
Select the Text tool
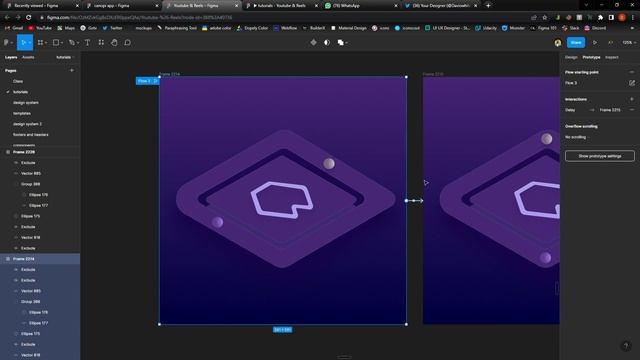pos(87,42)
